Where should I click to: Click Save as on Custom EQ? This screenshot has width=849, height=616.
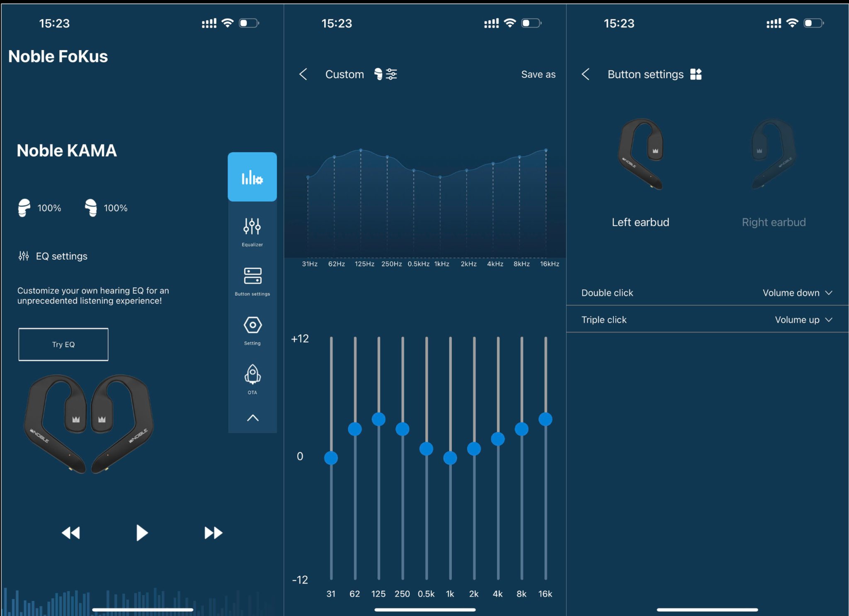(x=538, y=74)
